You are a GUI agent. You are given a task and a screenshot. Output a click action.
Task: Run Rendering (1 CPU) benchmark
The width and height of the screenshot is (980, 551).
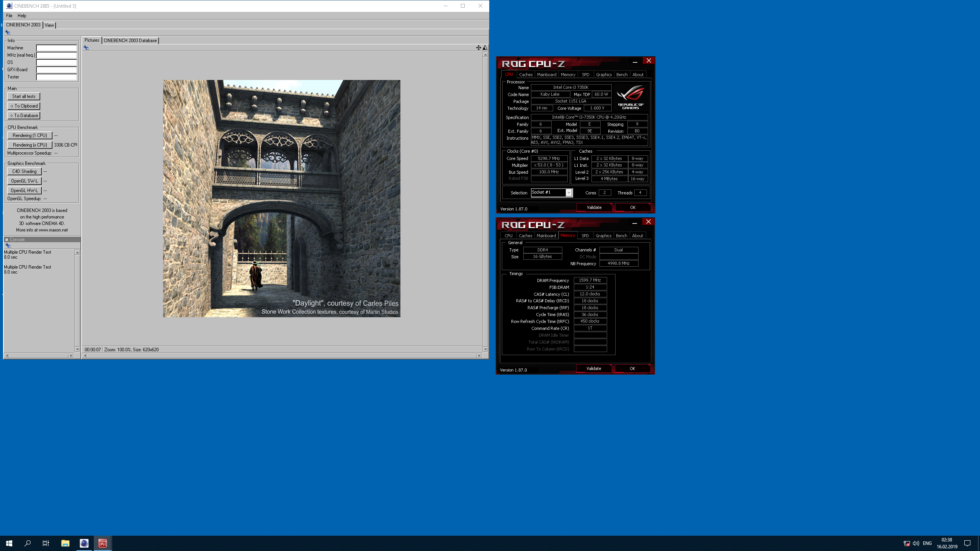[x=30, y=135]
